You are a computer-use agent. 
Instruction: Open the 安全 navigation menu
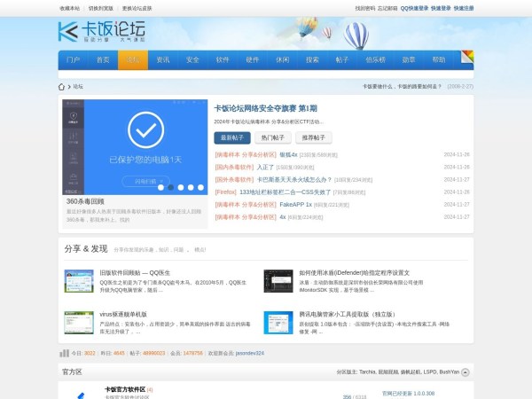[x=192, y=60]
